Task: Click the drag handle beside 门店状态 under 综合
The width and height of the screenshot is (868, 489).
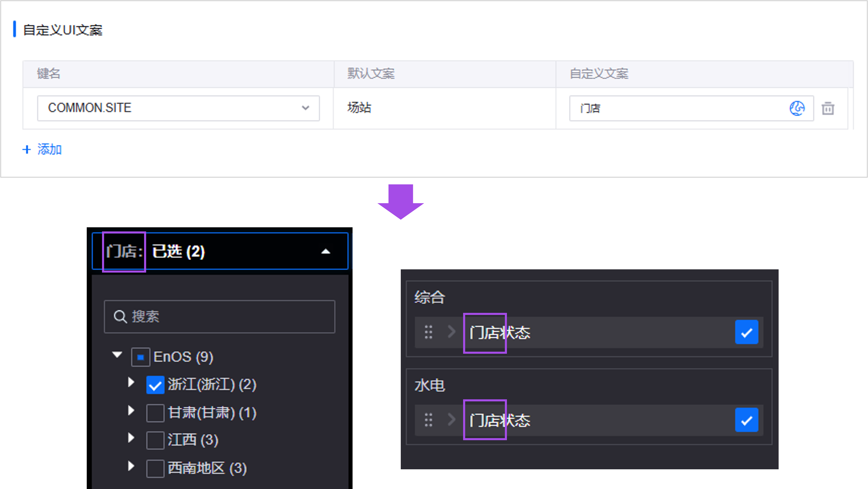Action: (x=428, y=332)
